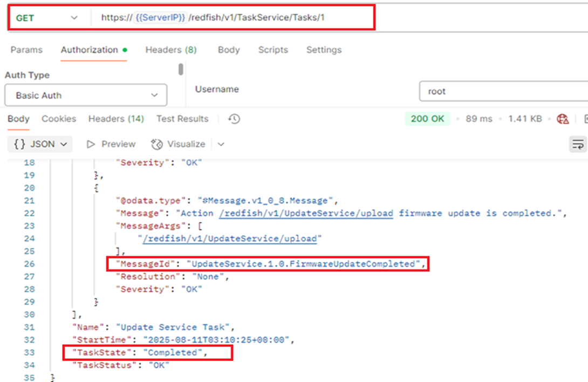Click the Username field containing root

click(x=503, y=92)
